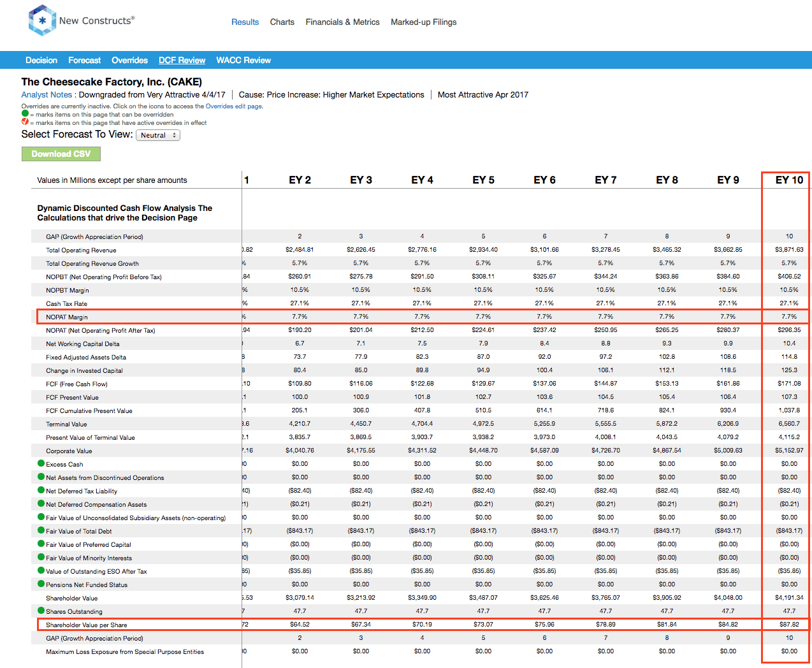Click the New Constructs hexagon logo
Screen dimensions: 812x668
42,20
